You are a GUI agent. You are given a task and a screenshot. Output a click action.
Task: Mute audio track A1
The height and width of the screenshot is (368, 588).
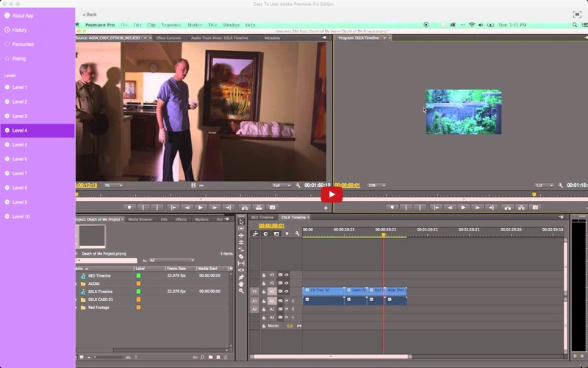click(287, 301)
